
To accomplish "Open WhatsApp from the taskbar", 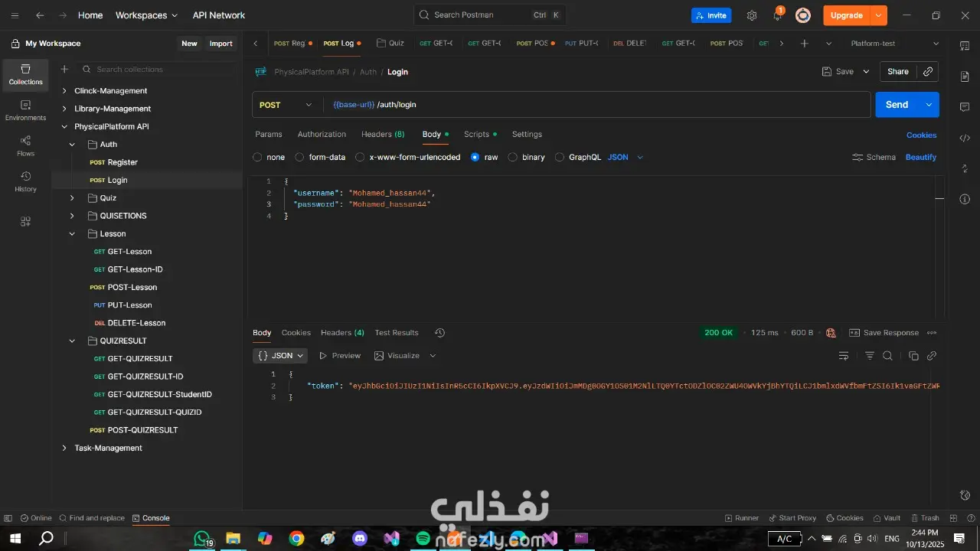I will click(202, 539).
